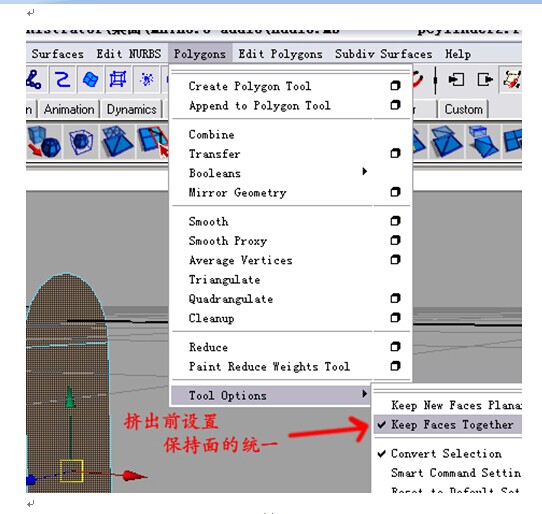This screenshot has width=542, height=514.
Task: Open the Surfaces menu
Action: click(x=57, y=54)
